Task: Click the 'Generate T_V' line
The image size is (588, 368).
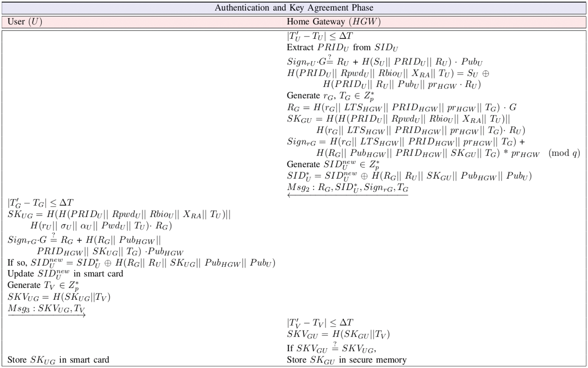Action: coord(43,285)
